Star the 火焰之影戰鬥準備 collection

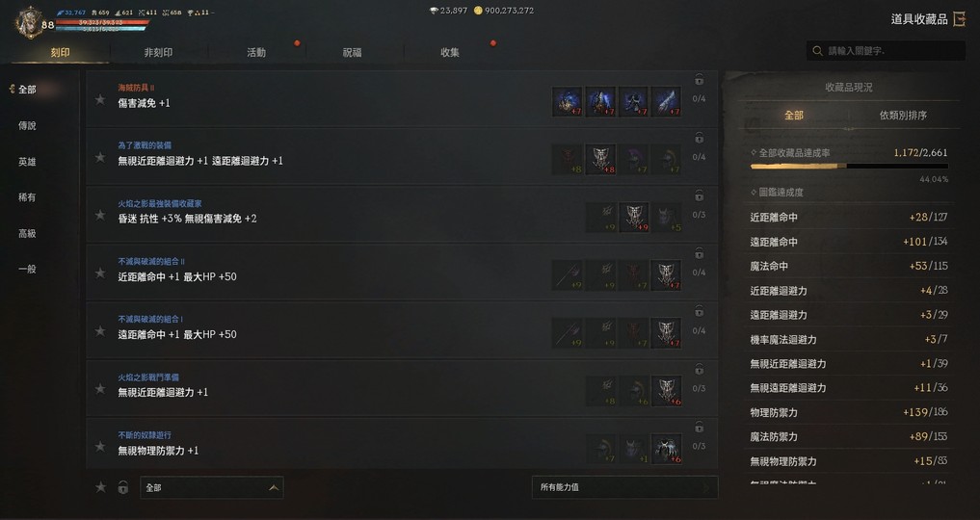[100, 389]
